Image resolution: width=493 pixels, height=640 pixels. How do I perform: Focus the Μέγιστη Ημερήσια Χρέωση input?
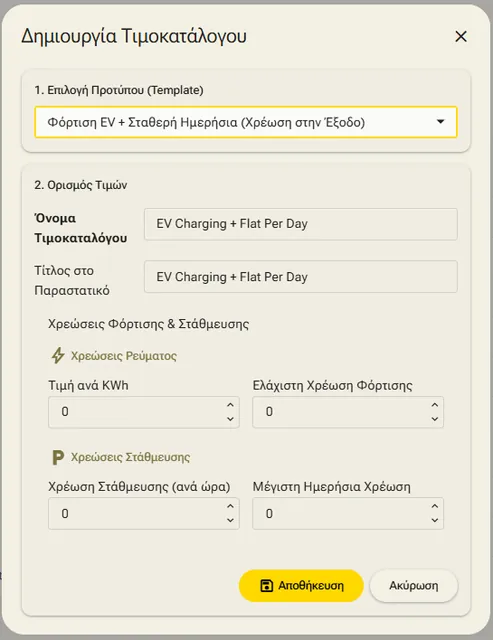tap(348, 513)
